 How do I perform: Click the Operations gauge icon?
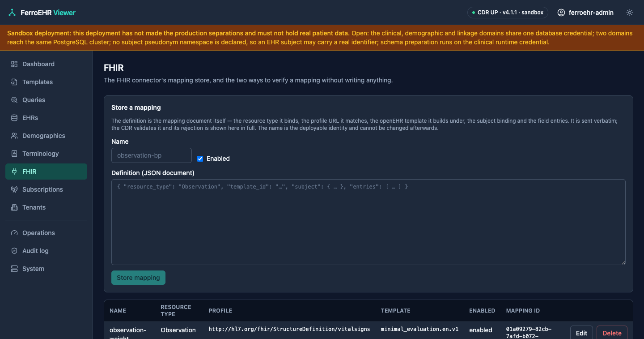[14, 233]
